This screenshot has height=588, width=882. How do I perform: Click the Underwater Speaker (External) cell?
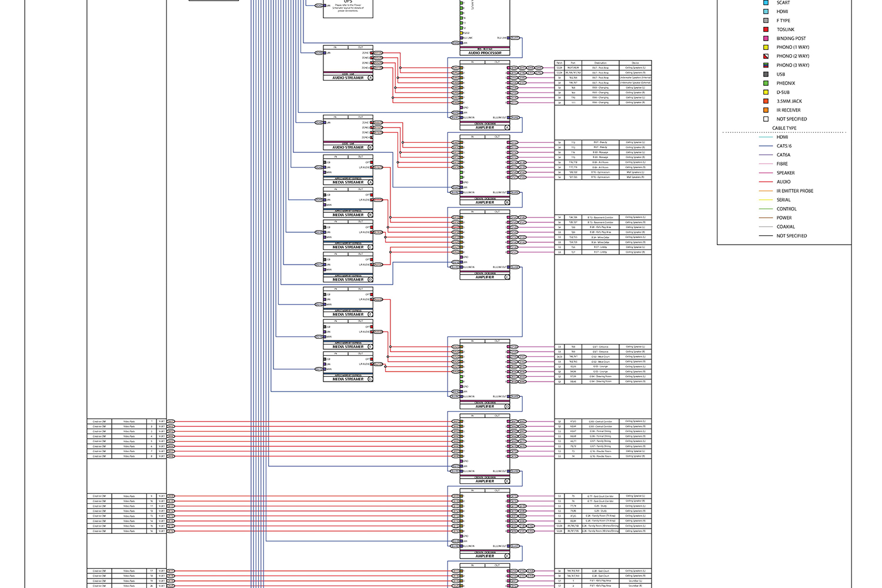[635, 83]
